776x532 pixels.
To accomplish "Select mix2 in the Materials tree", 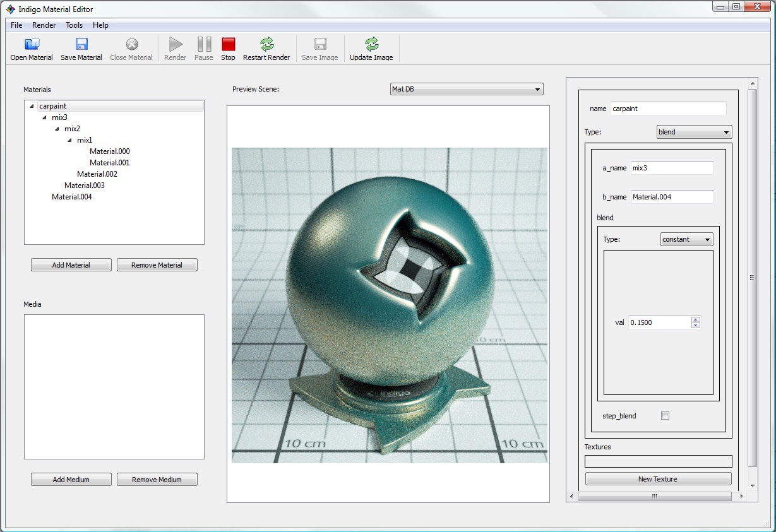I will click(x=72, y=129).
